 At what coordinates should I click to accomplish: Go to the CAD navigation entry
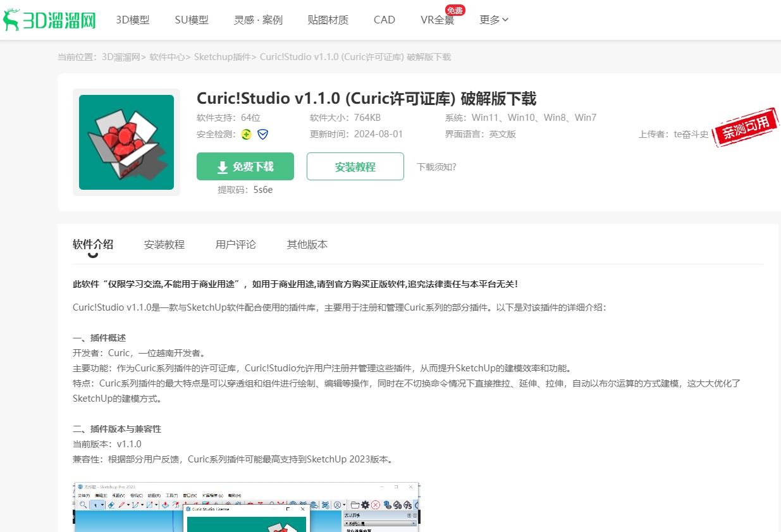coord(384,20)
